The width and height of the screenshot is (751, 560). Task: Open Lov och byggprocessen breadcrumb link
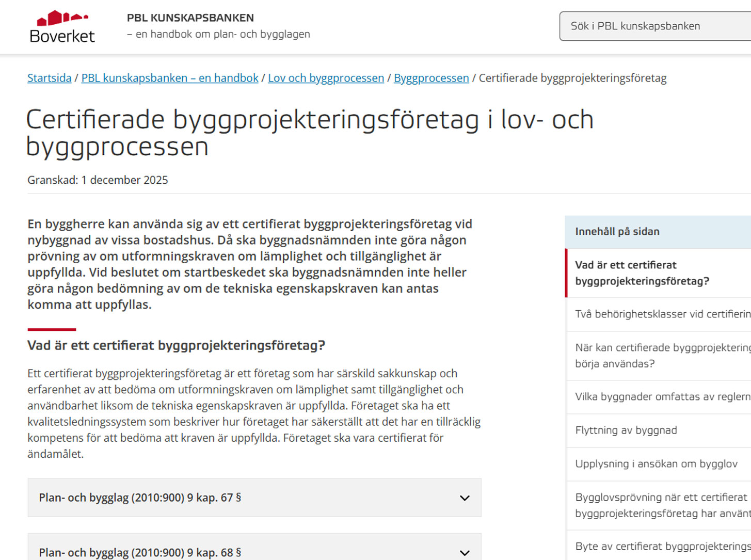pos(326,78)
